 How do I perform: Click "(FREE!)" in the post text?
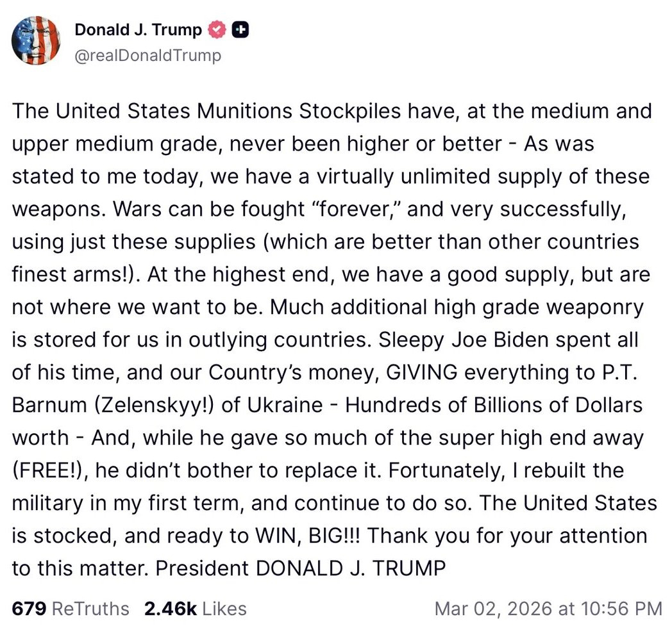tap(46, 470)
